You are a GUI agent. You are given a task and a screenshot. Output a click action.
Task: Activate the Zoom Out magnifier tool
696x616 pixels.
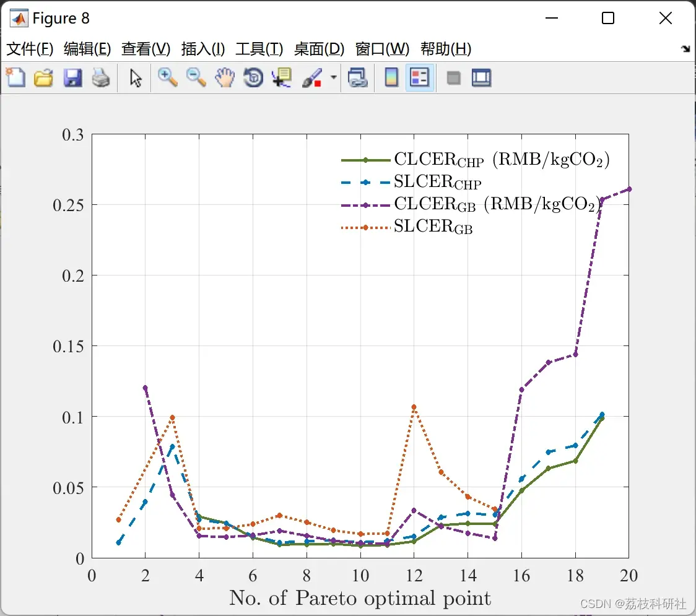coord(196,77)
